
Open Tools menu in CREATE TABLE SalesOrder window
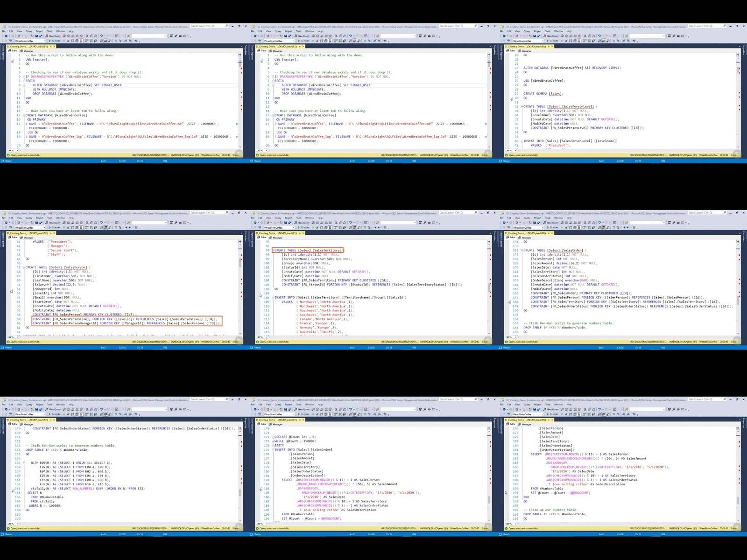pyautogui.click(x=548, y=218)
